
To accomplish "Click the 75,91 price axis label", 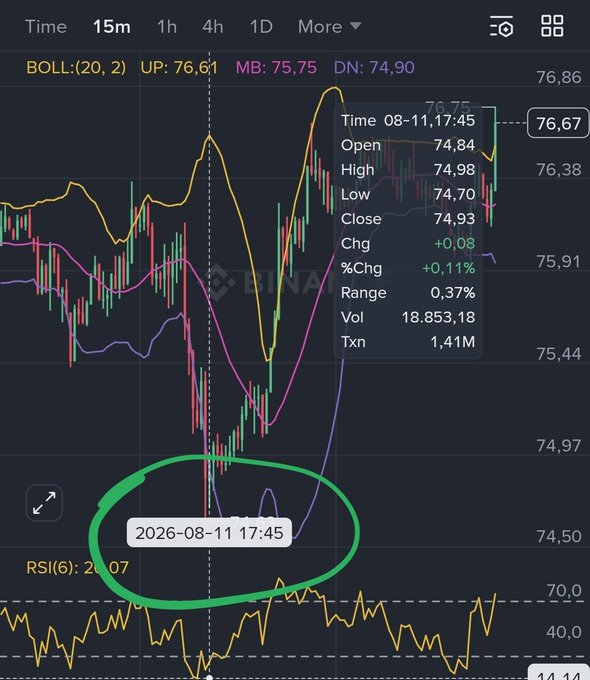I will (558, 262).
